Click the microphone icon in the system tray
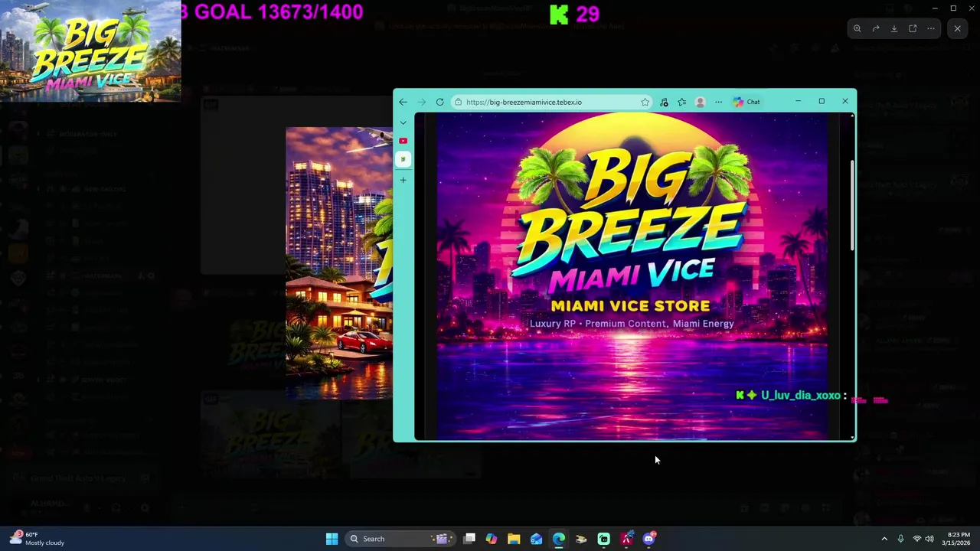Image resolution: width=980 pixels, height=551 pixels. click(x=900, y=539)
